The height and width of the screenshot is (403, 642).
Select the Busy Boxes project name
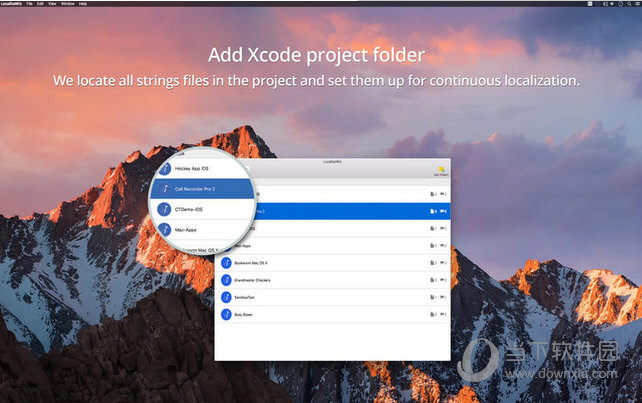click(x=243, y=315)
